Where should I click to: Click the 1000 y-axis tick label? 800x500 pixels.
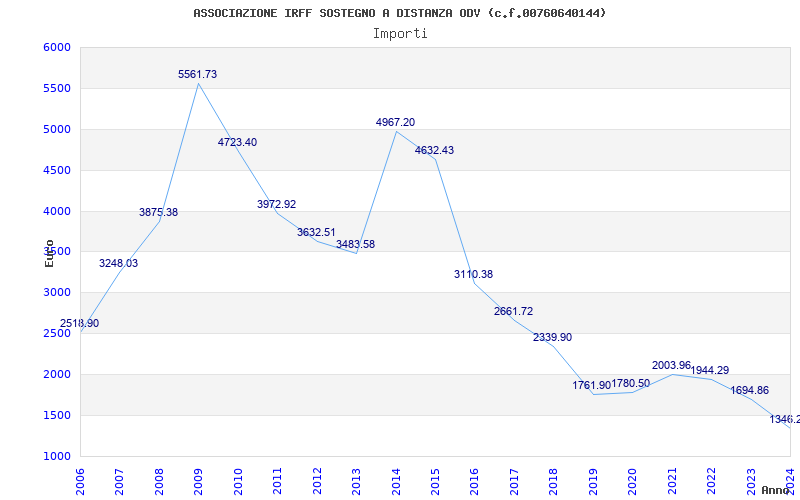(57, 456)
